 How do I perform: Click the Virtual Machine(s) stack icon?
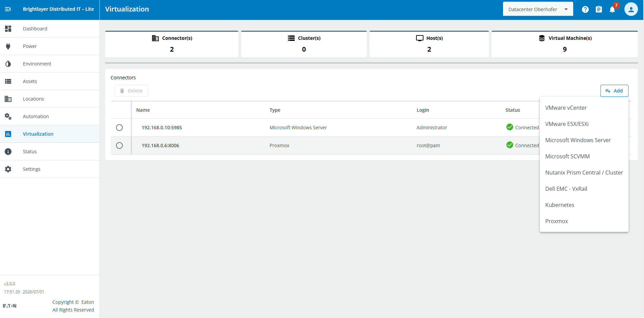pyautogui.click(x=542, y=38)
